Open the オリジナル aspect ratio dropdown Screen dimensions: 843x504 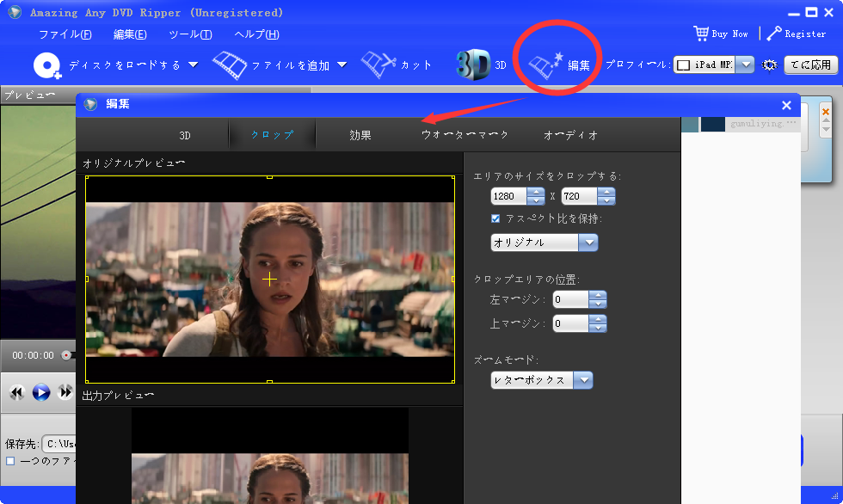[x=544, y=243]
